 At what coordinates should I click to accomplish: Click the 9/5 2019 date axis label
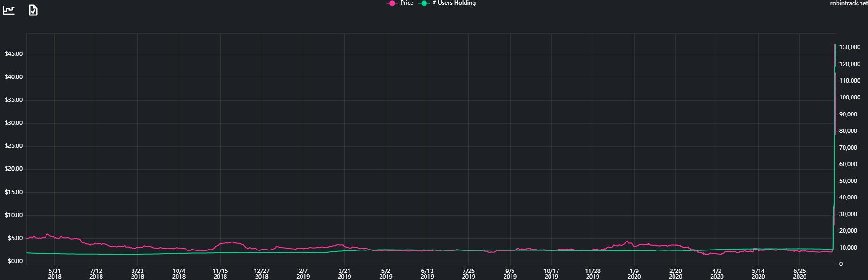pos(510,273)
